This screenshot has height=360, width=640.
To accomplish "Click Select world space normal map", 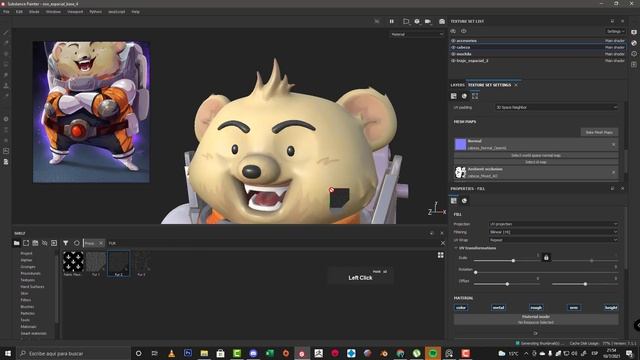I will pos(536,156).
